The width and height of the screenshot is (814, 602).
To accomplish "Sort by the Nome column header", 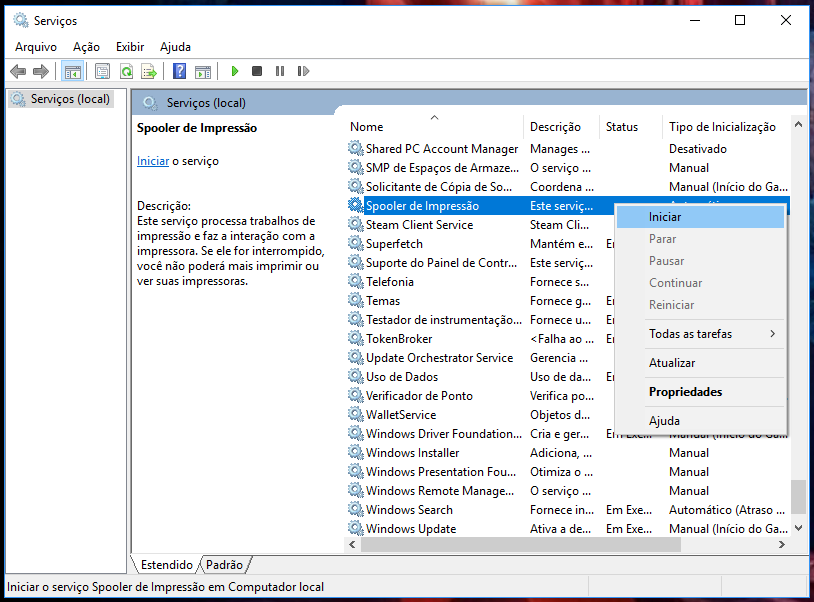I will 435,127.
